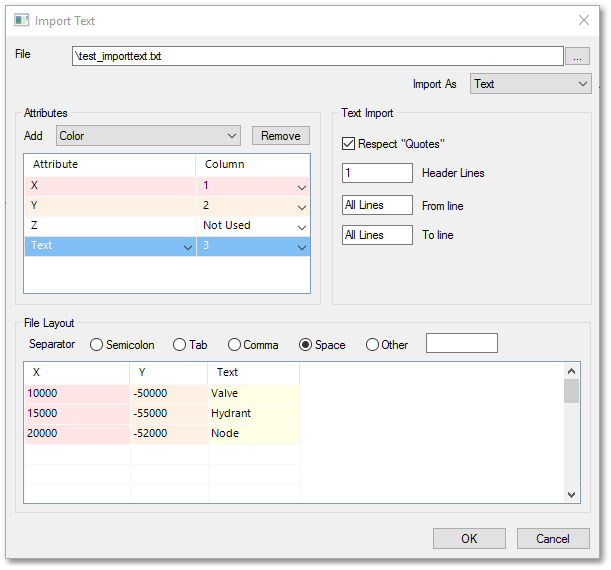The width and height of the screenshot is (611, 570).
Task: Open the Text attribute name dropdown
Action: [187, 247]
